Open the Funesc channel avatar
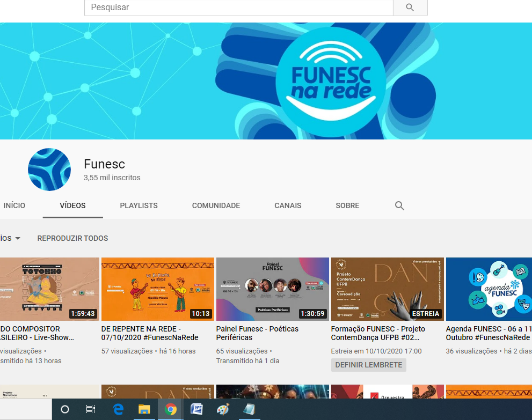The width and height of the screenshot is (532, 420). (49, 170)
